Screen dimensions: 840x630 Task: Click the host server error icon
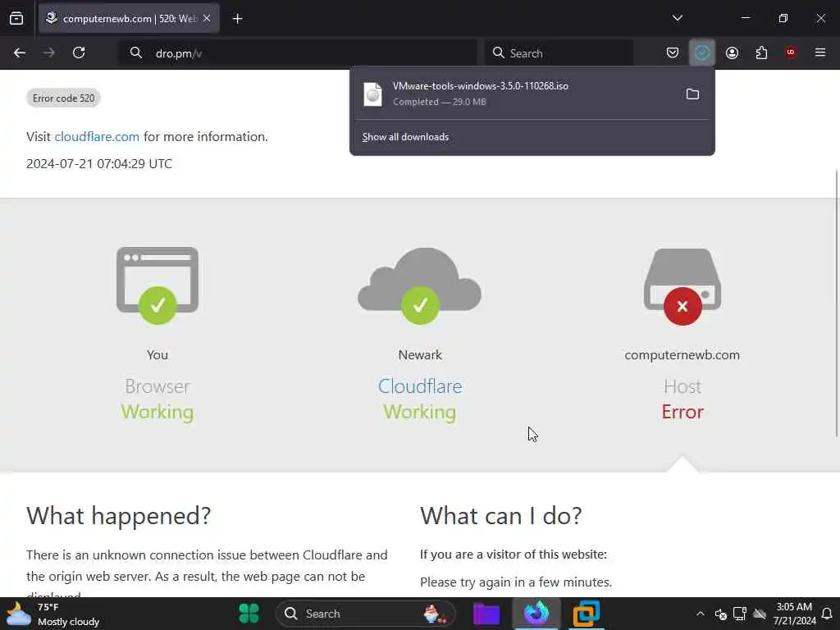click(682, 286)
